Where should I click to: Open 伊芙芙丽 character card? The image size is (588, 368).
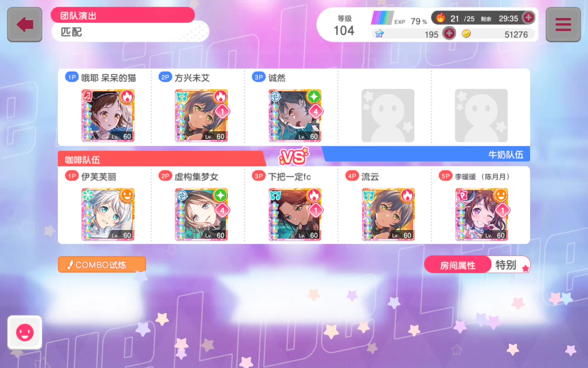click(x=108, y=214)
